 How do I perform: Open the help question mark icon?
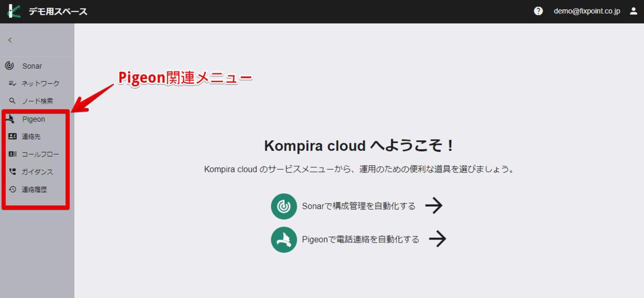pos(538,11)
